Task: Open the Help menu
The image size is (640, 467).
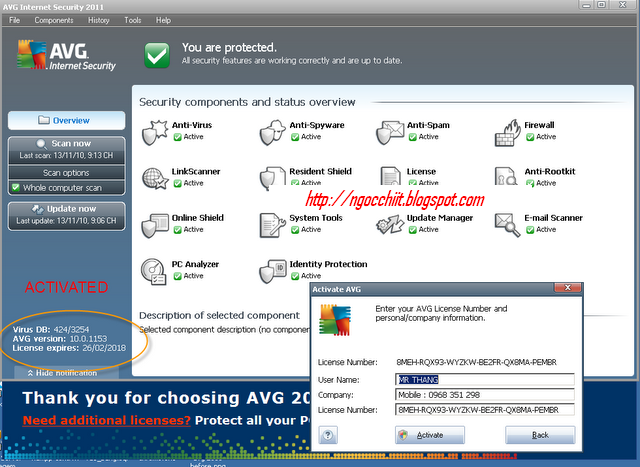Action: click(x=163, y=20)
